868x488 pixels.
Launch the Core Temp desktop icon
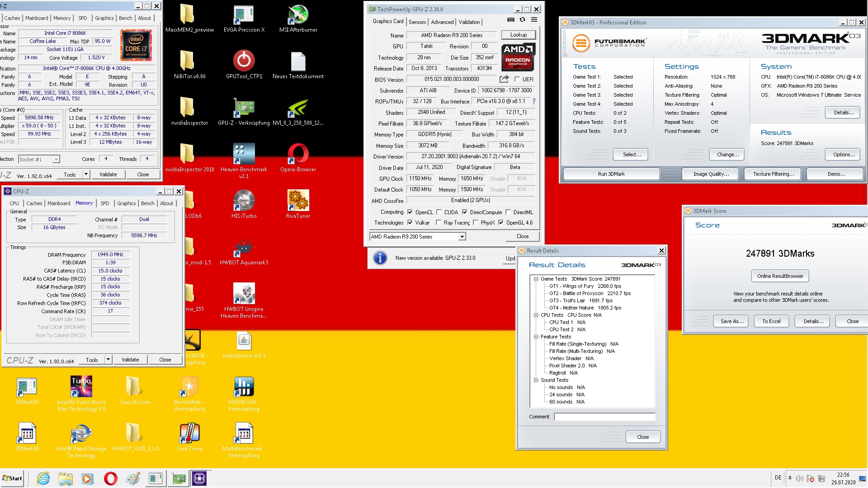pyautogui.click(x=189, y=437)
